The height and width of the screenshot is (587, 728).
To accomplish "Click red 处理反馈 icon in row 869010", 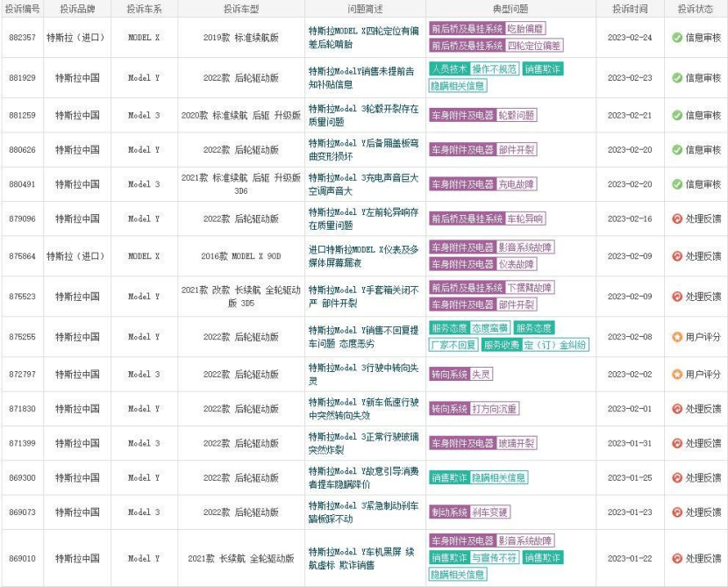I will click(677, 558).
